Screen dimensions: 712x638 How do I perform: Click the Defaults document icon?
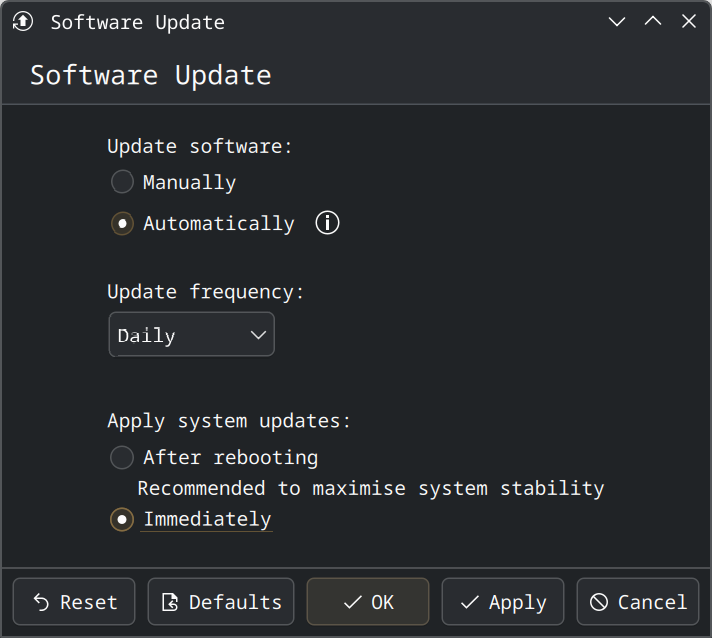tap(170, 602)
